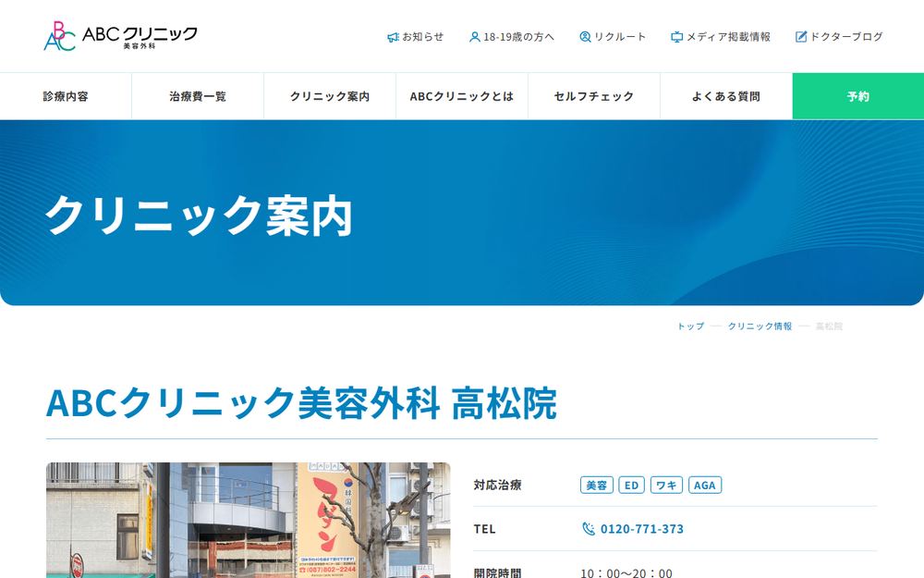Click the ED treatment tag
This screenshot has width=924, height=578.
(632, 485)
